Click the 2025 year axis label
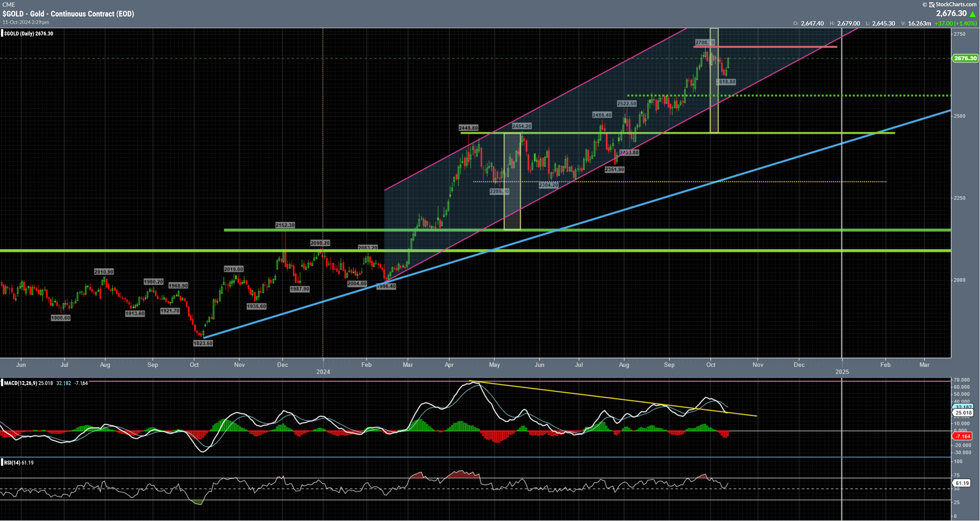Image resolution: width=980 pixels, height=521 pixels. point(842,372)
